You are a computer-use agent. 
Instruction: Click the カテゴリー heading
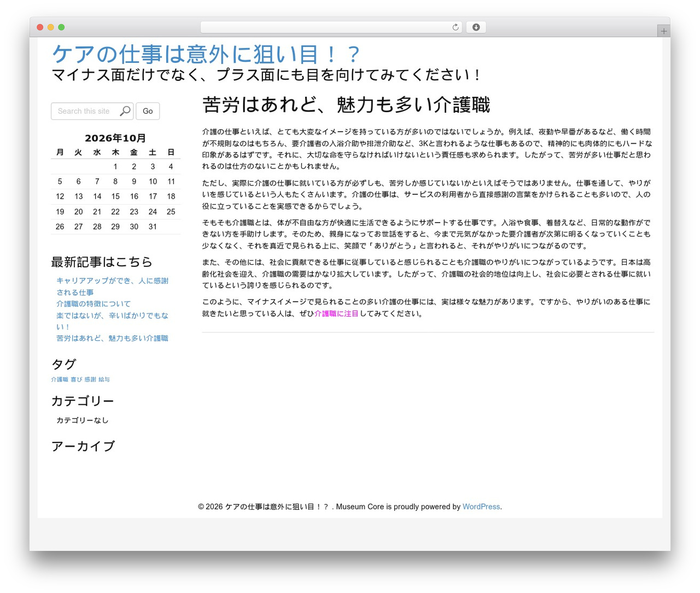[x=83, y=401]
